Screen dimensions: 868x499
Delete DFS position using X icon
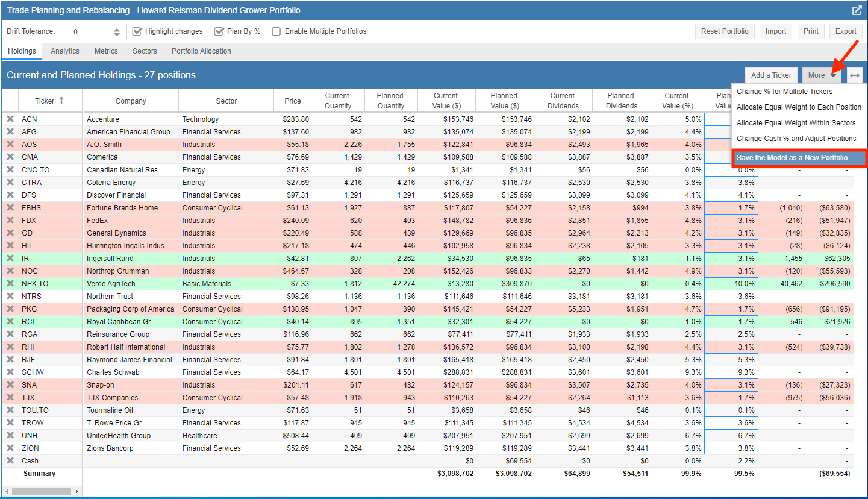(10, 195)
